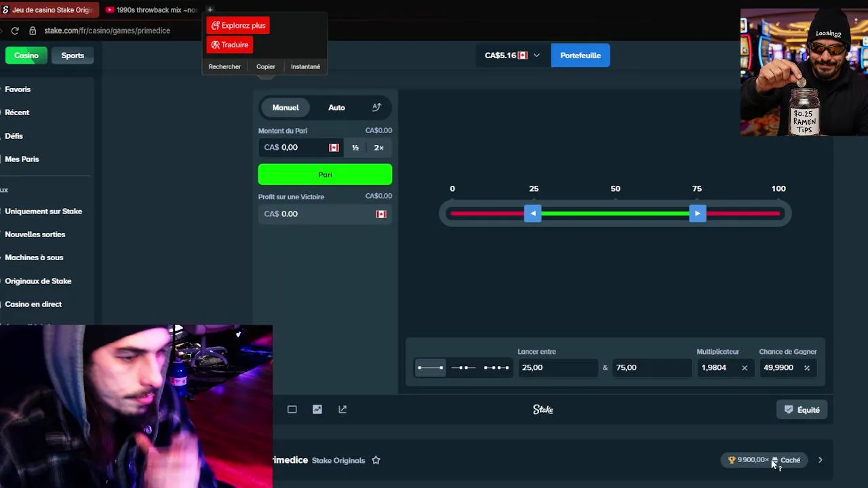The width and height of the screenshot is (868, 488).
Task: Click the × icon in Multiplicateur field
Action: coord(745,368)
